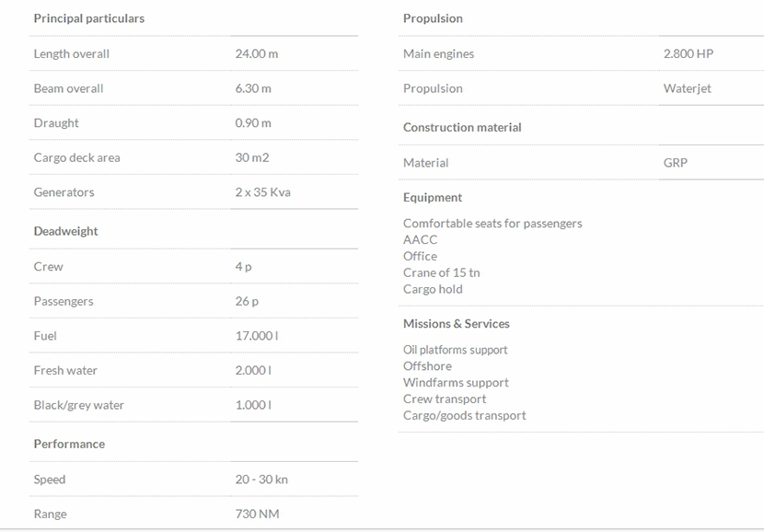Click the Performance section heading

(x=69, y=444)
